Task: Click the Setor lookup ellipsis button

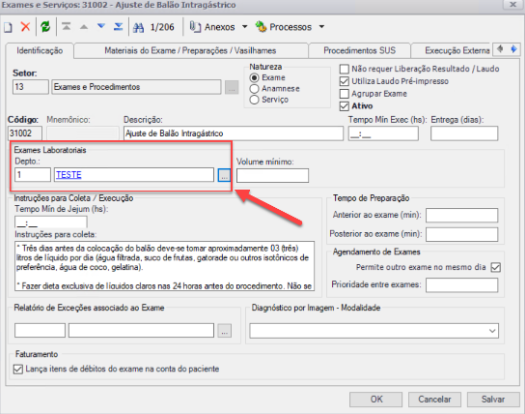Action: (231, 87)
